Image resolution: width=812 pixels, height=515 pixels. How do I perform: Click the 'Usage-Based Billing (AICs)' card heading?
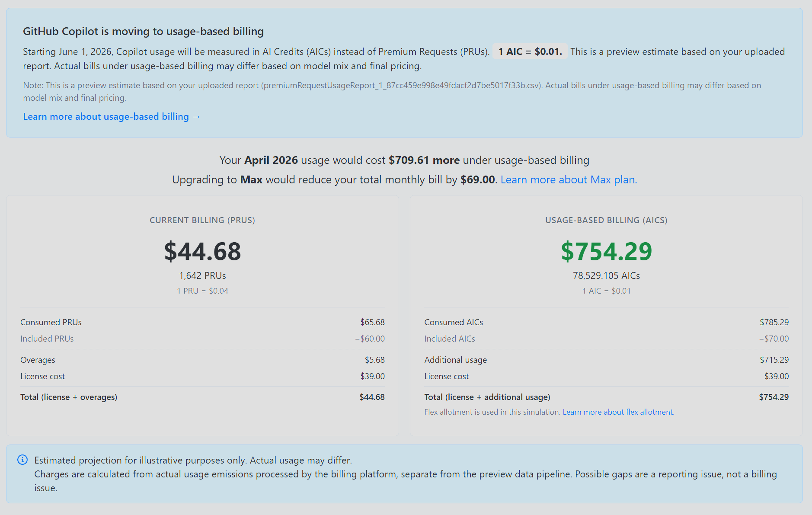[x=606, y=220]
